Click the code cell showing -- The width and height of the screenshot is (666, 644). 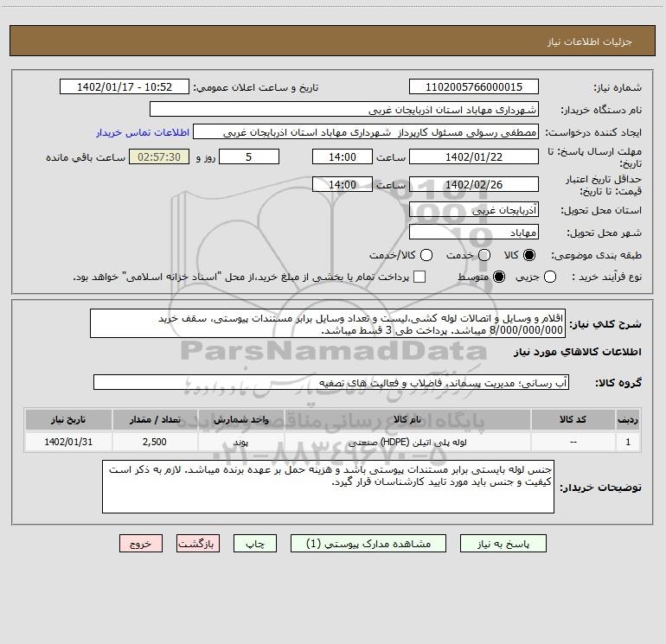pyautogui.click(x=573, y=442)
